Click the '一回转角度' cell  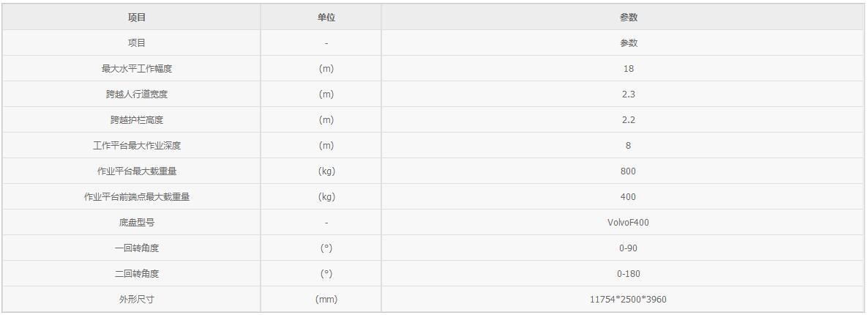point(137,248)
